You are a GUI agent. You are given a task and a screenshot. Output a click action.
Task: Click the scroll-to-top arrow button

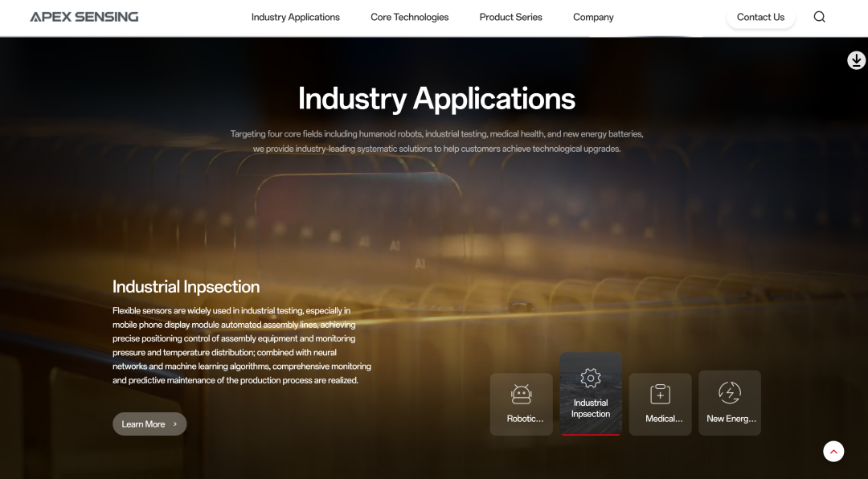click(833, 452)
